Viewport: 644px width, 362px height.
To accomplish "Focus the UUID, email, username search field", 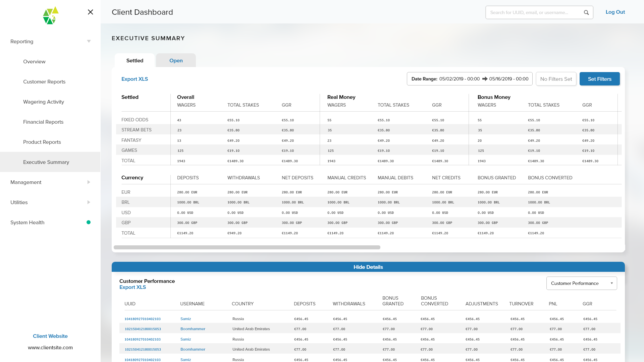I will click(533, 13).
